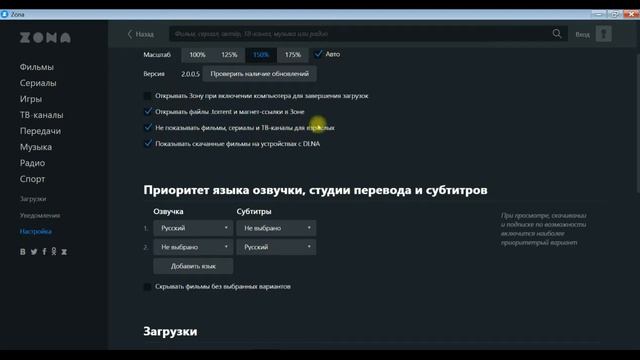
Task: Open Передачи section in sidebar
Action: click(40, 131)
